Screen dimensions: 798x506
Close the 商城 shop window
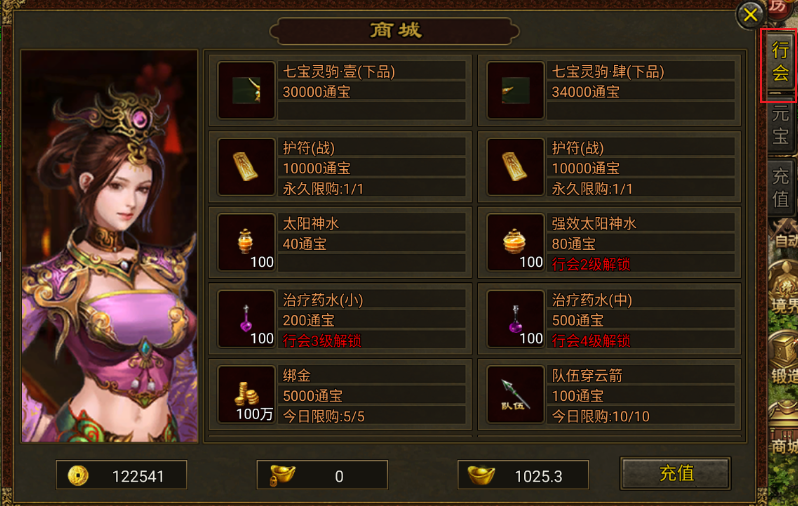pyautogui.click(x=750, y=14)
